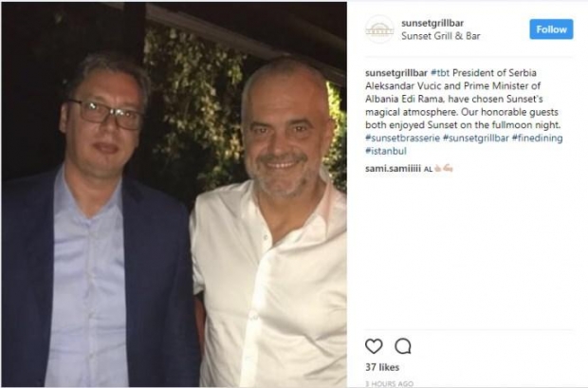Click the emojis in sami.samiiiii's comment
588x388 pixels.
(445, 168)
